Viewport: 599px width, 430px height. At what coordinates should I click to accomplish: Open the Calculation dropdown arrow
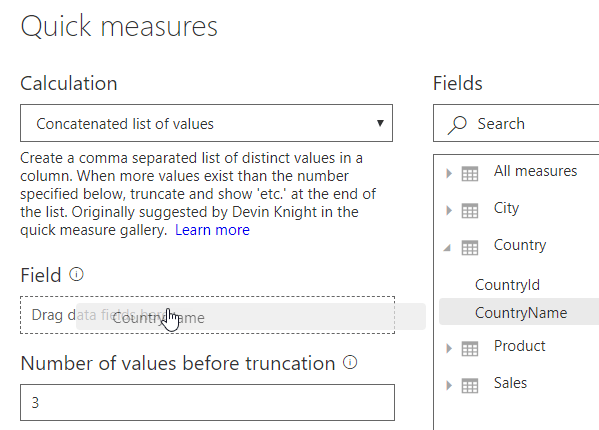(380, 123)
